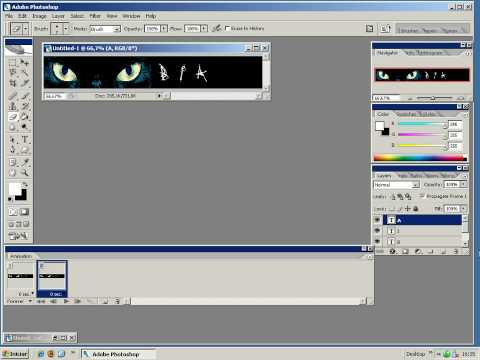The width and height of the screenshot is (480, 360).
Task: Hide layer A with its eye icon
Action: click(x=377, y=220)
